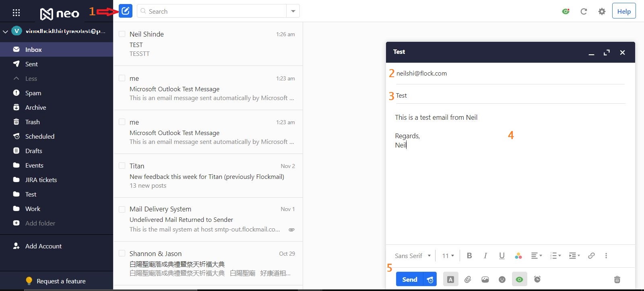Click the schedule send clock icon
Screen dimensions: 644x291
[430, 279]
